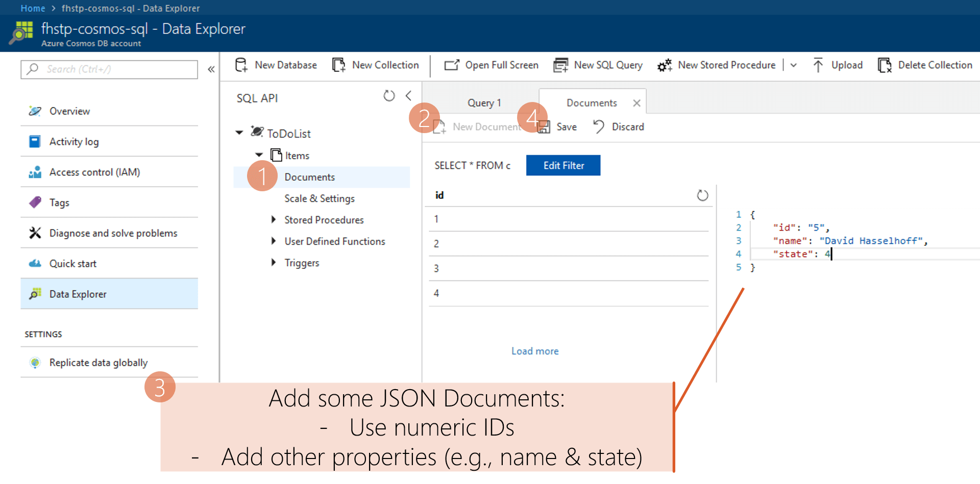The height and width of the screenshot is (484, 980).
Task: Click the Items collection icon
Action: (x=276, y=155)
